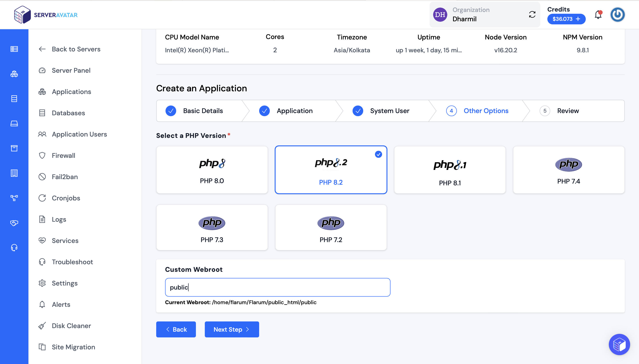Open Firewall in sidebar
The height and width of the screenshot is (364, 639).
[57, 155]
